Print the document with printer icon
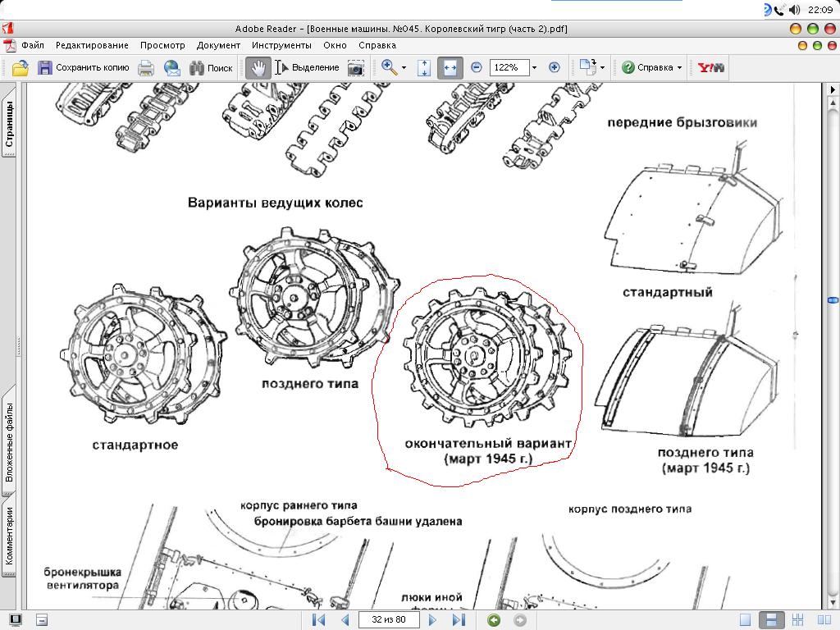This screenshot has width=840, height=630. point(146,68)
